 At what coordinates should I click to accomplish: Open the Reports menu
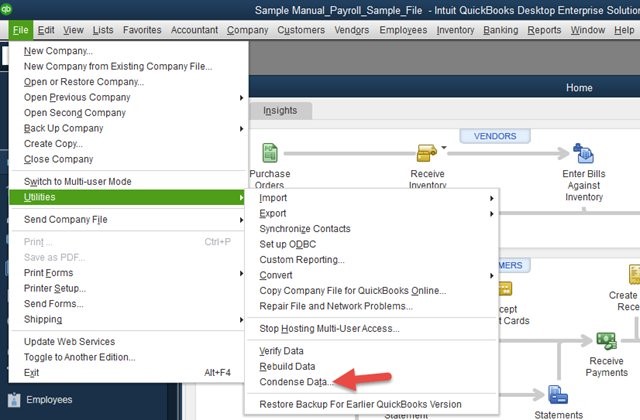point(544,30)
